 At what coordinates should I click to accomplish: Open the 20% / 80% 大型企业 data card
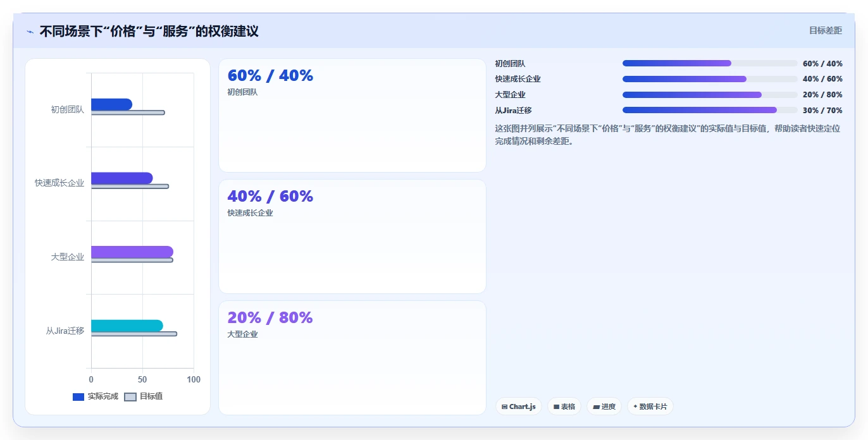[x=352, y=358]
